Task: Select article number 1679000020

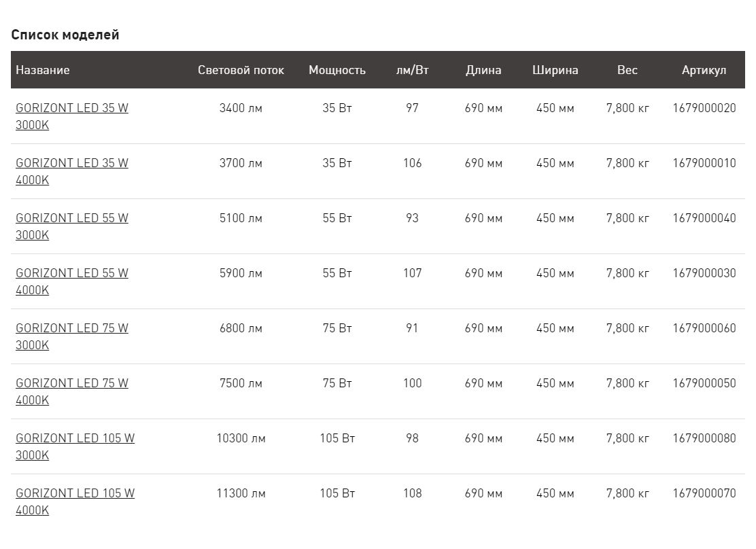Action: click(704, 107)
